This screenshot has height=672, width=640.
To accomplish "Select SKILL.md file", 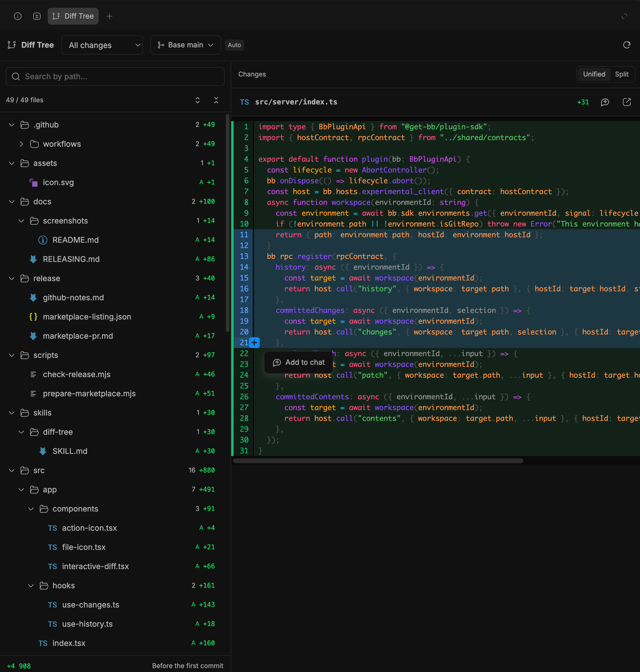I will click(70, 451).
